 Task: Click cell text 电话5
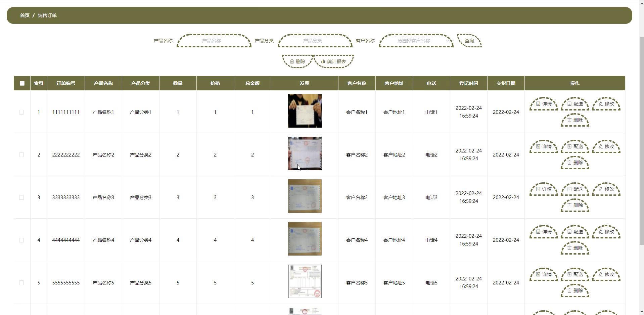point(431,283)
